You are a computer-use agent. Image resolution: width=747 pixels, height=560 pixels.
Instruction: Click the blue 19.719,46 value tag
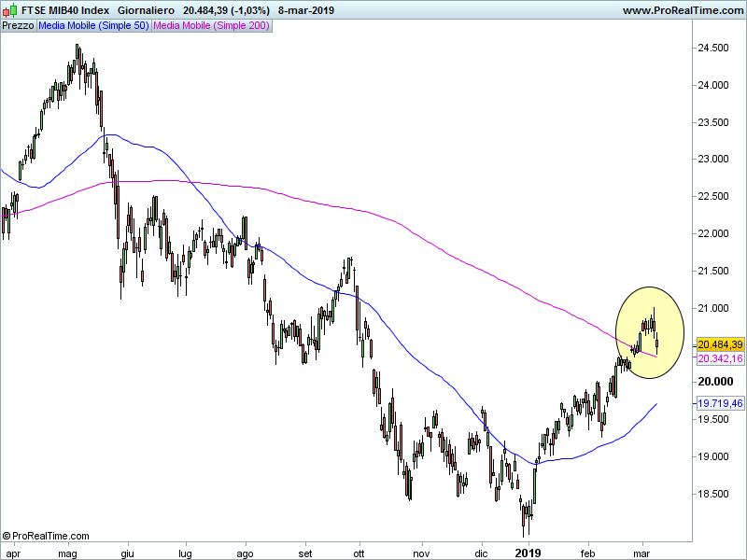tap(720, 403)
